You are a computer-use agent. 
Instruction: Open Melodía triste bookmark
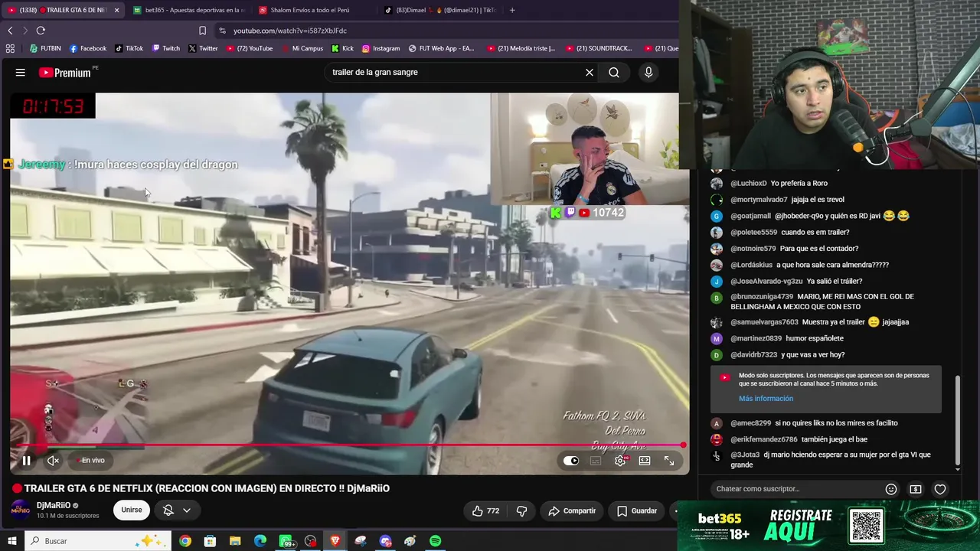(521, 48)
